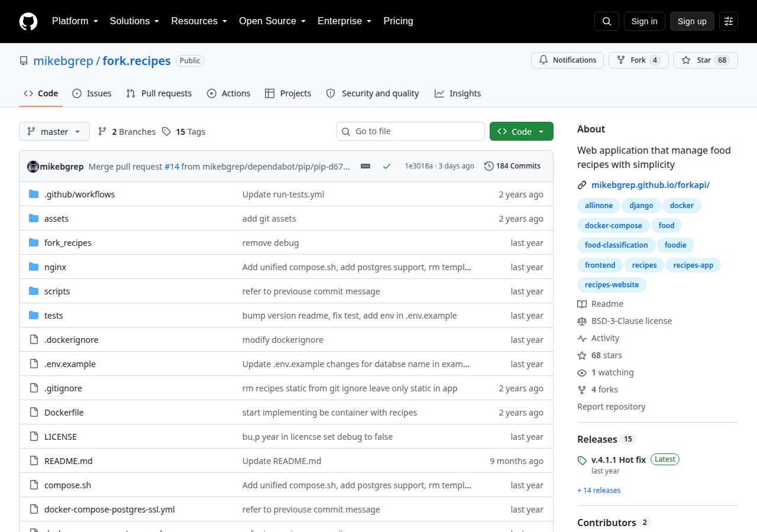Click the GitHub logo icon
This screenshot has width=757, height=532.
pos(28,21)
